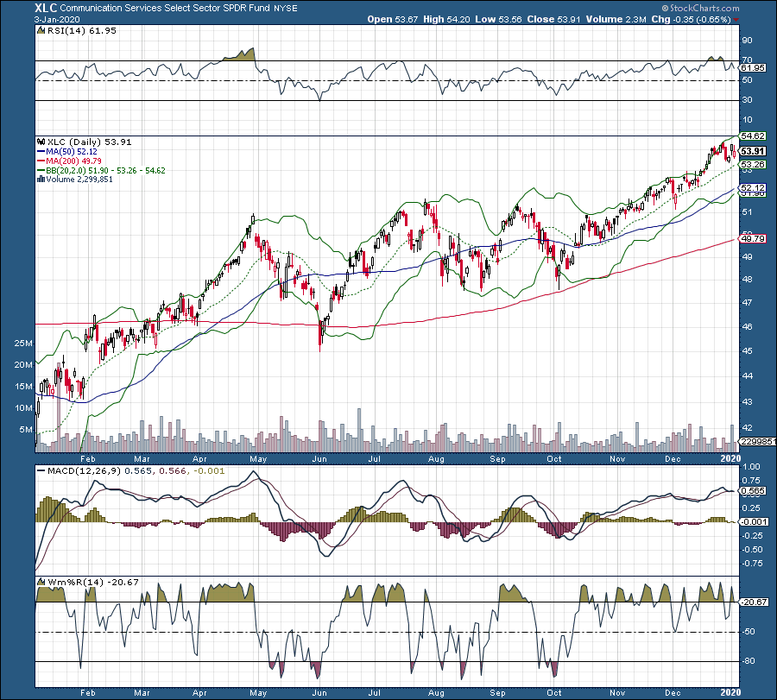Click the RSI(14) indicator icon
The image size is (777, 700).
tap(41, 31)
